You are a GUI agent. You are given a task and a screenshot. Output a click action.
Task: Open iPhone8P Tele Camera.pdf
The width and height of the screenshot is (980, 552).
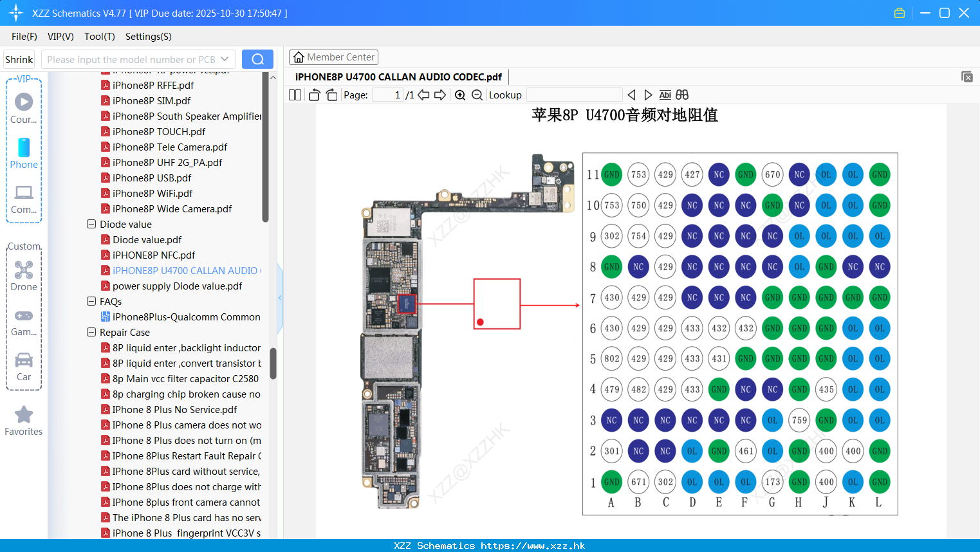tap(170, 147)
